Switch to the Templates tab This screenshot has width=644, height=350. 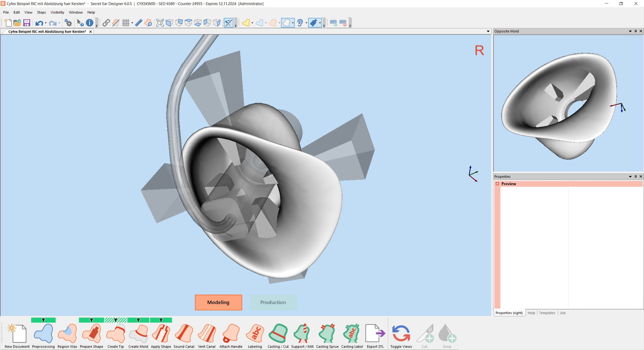(x=547, y=313)
